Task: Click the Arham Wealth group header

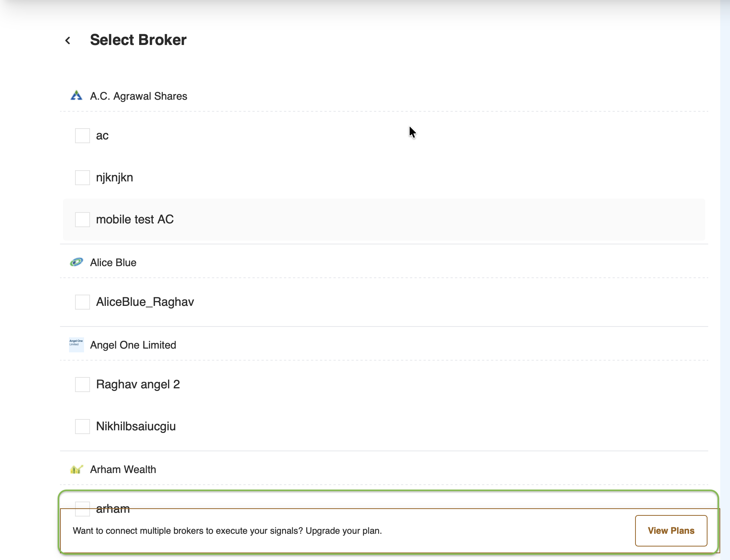Action: 123,470
